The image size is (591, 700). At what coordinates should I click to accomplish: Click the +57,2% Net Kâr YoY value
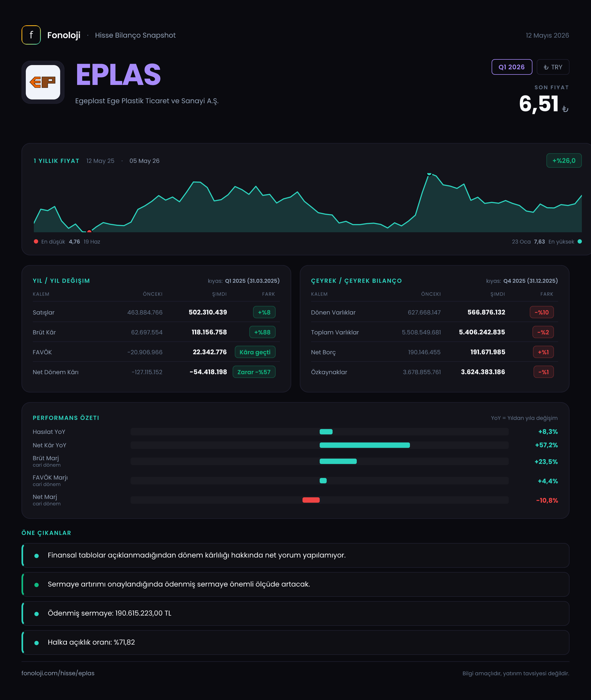point(546,445)
